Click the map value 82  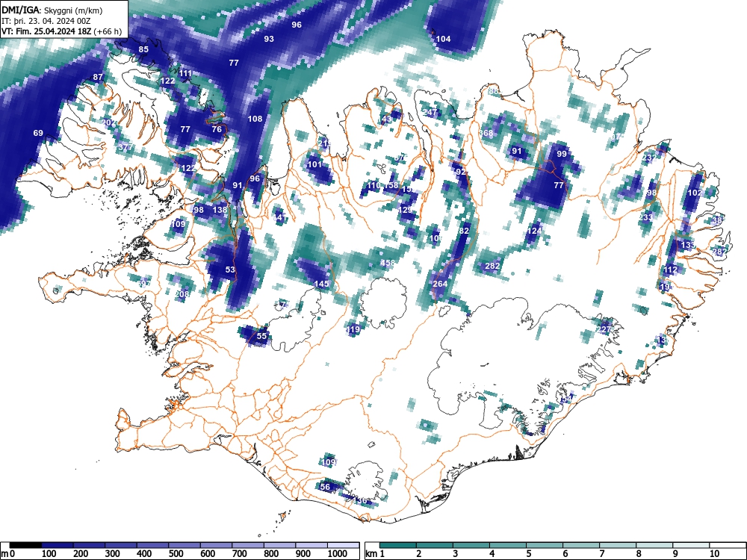[x=464, y=231]
